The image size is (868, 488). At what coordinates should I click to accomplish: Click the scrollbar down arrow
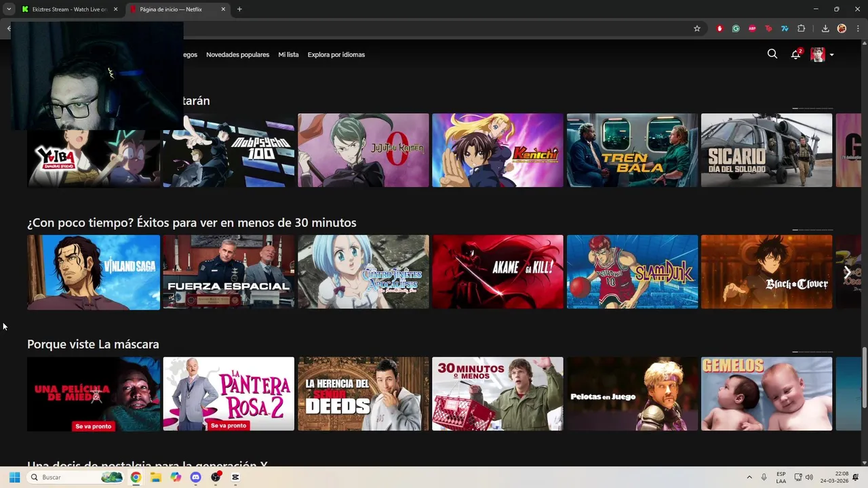coord(864,463)
